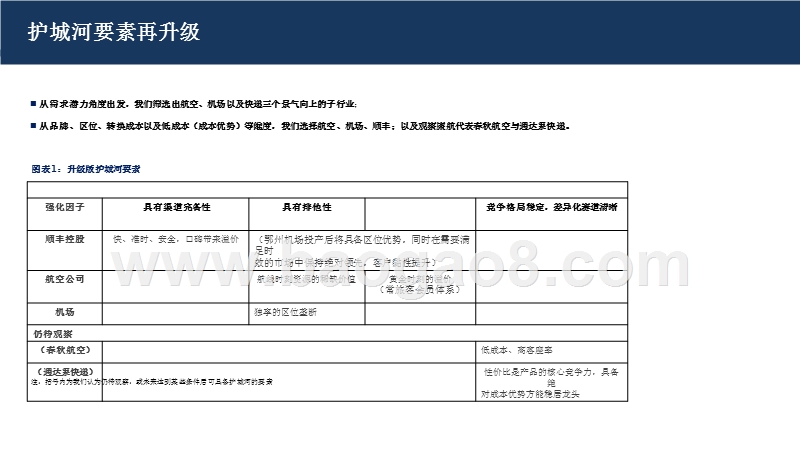Select the row label （通达系快递）
The image size is (800, 450).
65,371
